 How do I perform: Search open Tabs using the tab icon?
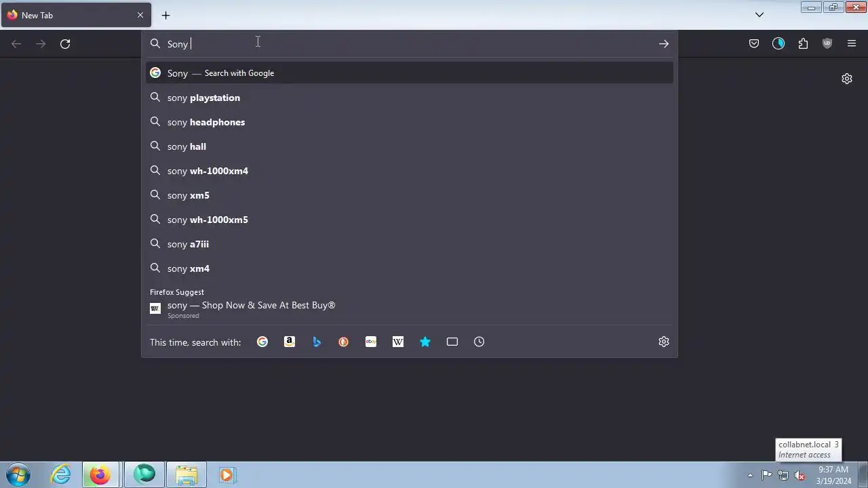(452, 342)
